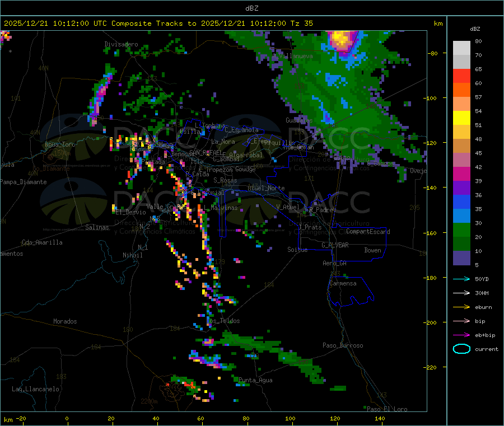This screenshot has width=504, height=426.
Task: Pick the gold 48-51 dBZ swatch
Action: (x=461, y=132)
